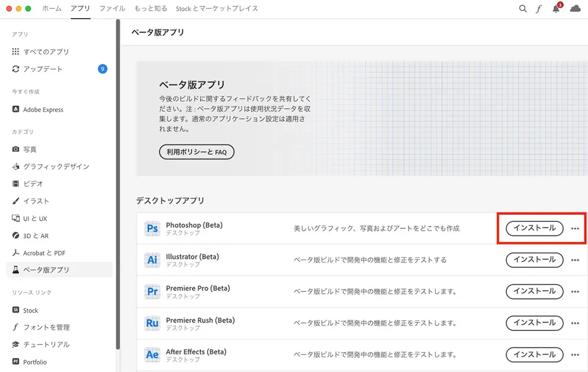Click the After Effects (Beta) Ae icon
Screen dimensions: 588x372
click(x=152, y=354)
